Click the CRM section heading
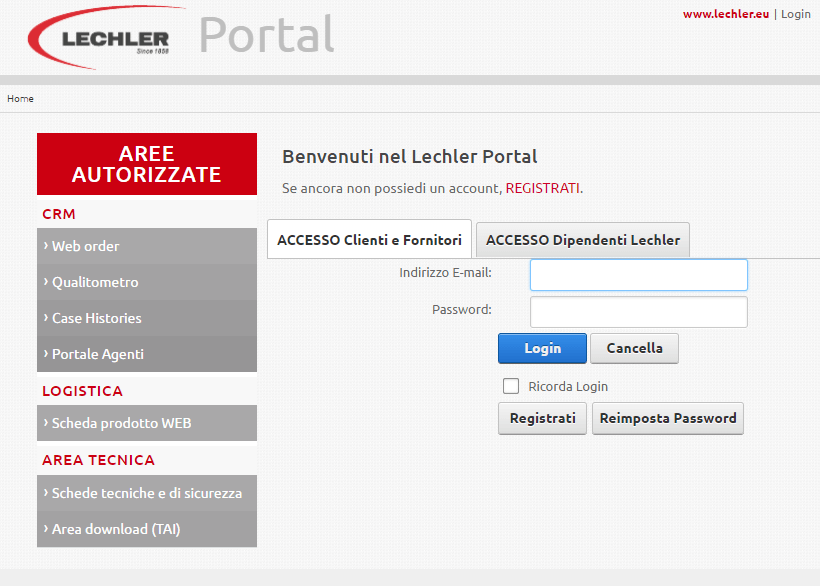 point(59,214)
